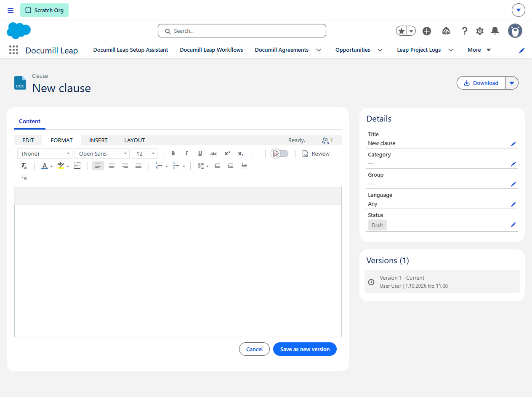Toggle the track changes switch
Image resolution: width=532 pixels, height=397 pixels.
pyautogui.click(x=280, y=154)
